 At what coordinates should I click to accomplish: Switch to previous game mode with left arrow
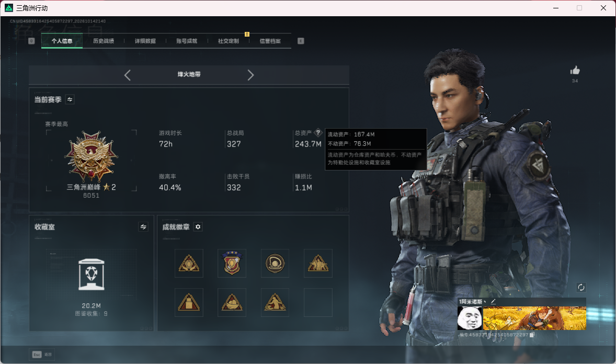[127, 75]
